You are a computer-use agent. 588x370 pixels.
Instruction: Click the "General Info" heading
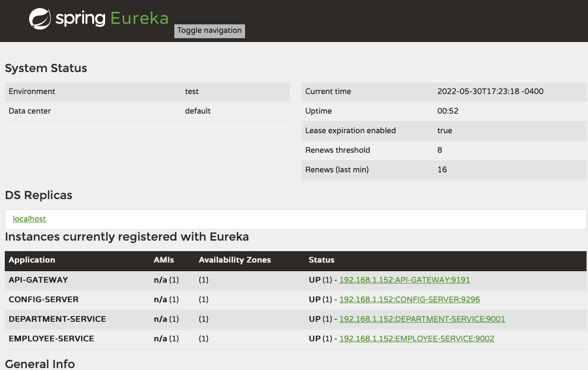[x=40, y=364]
